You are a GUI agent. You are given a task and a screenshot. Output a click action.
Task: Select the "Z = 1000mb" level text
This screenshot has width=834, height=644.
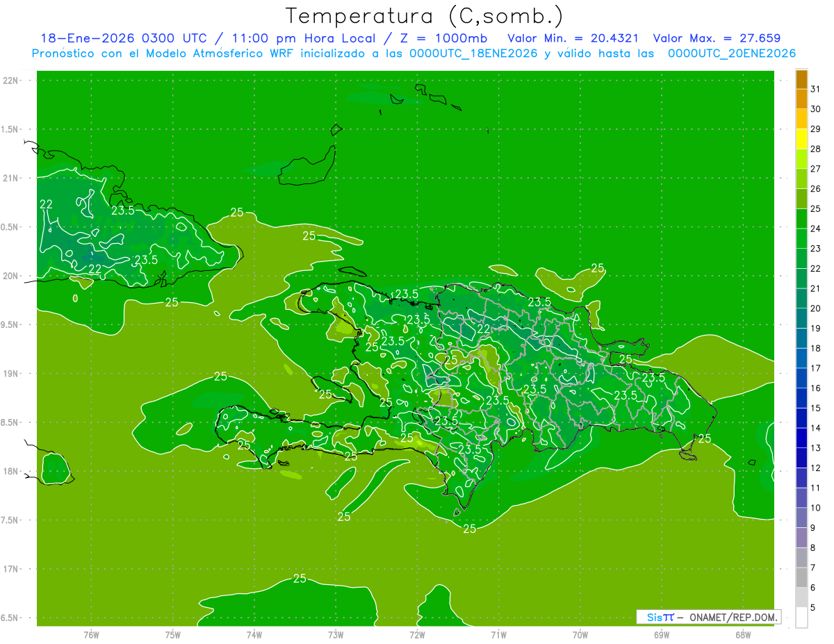pyautogui.click(x=443, y=38)
